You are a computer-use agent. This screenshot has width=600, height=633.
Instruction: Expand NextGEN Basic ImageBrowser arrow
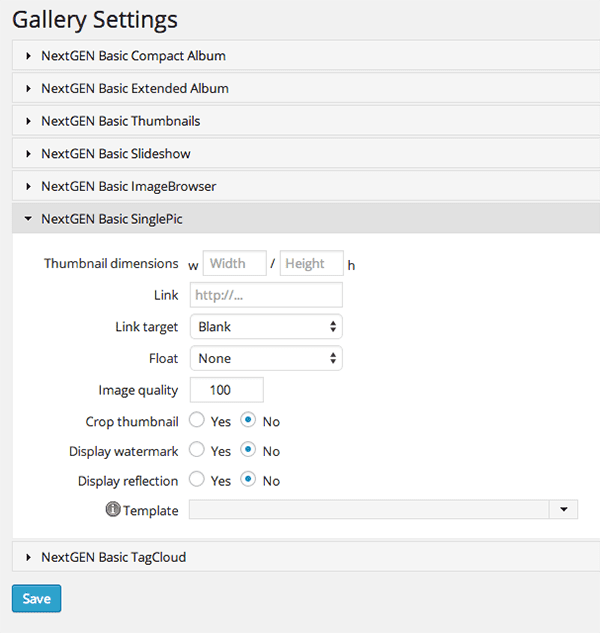tap(28, 187)
